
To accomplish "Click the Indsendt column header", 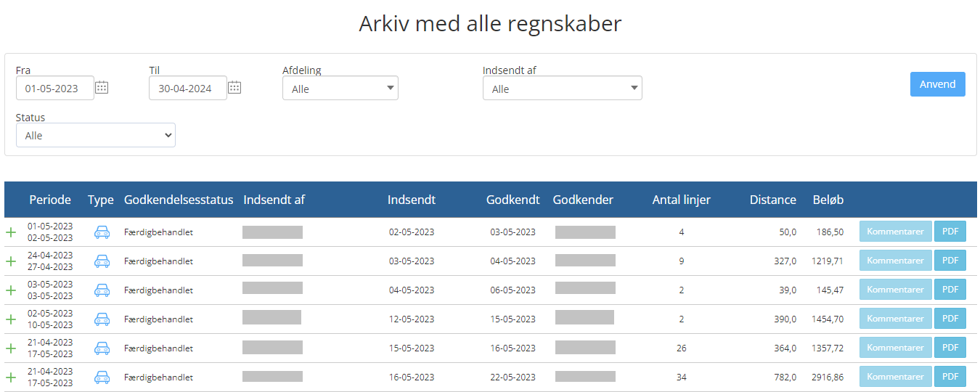I will tap(412, 200).
